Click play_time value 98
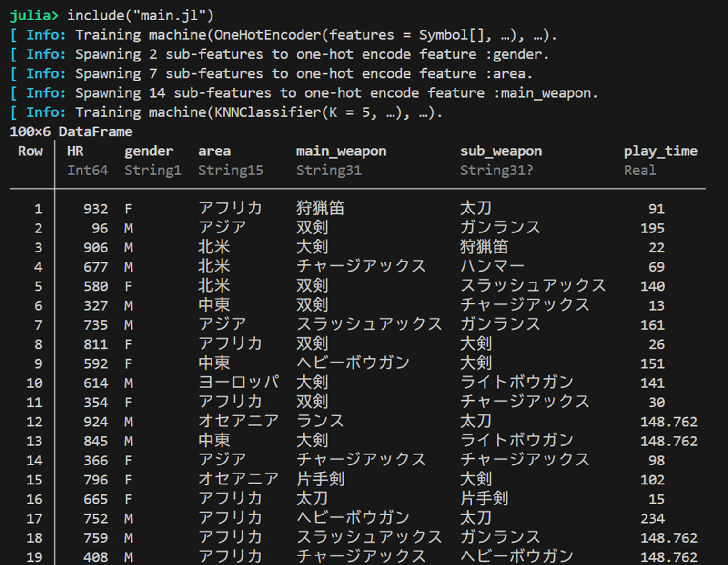Screen dimensions: 728x565 [x=657, y=461]
